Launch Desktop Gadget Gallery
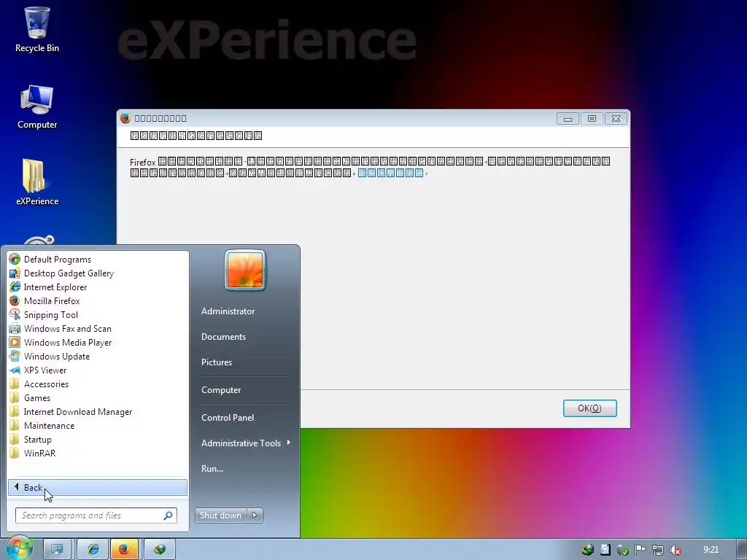Screen dimensions: 747x560 coord(69,273)
